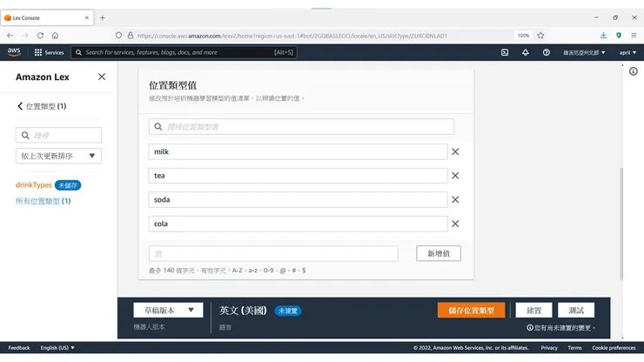Viewport: 644px width, 362px height.
Task: Edit the soda value field
Action: (x=298, y=199)
